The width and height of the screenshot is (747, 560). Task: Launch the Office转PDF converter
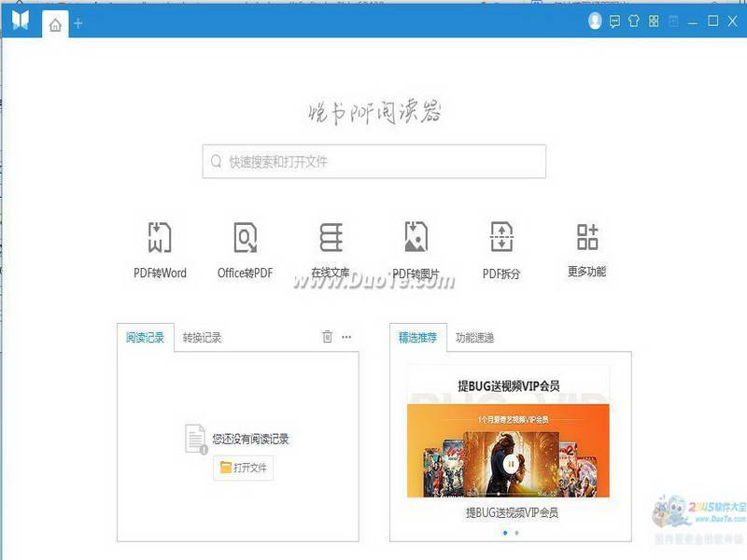245,250
